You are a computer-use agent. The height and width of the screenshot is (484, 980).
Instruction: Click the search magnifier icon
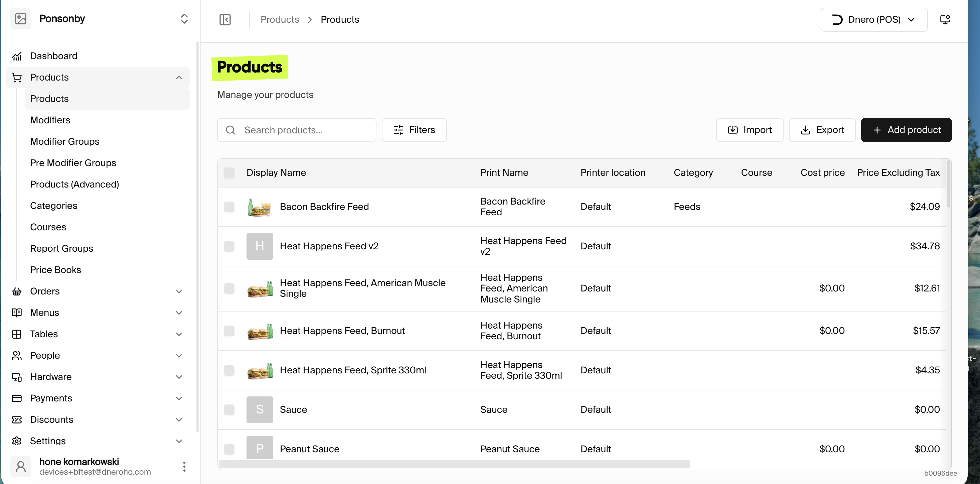(x=230, y=130)
